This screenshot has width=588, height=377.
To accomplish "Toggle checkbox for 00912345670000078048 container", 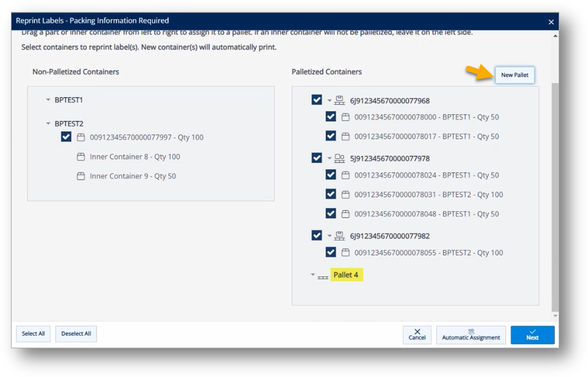I will point(331,214).
